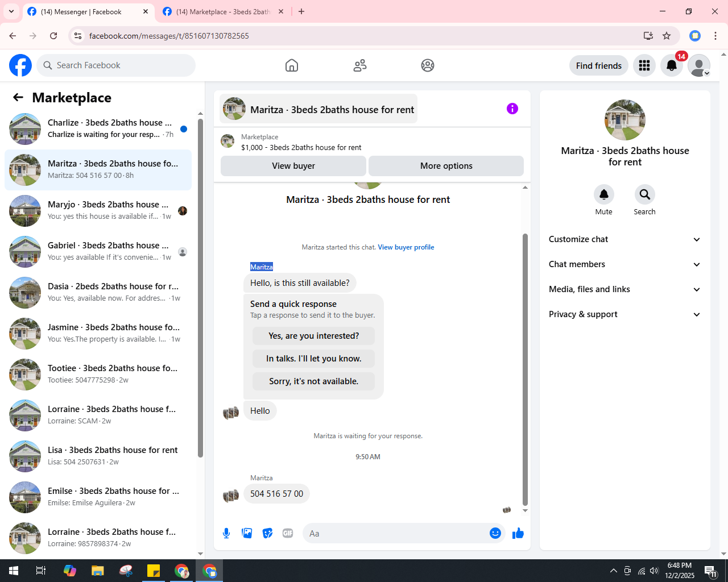Open the Facebook logo home link
The height and width of the screenshot is (582, 728).
[x=20, y=65]
